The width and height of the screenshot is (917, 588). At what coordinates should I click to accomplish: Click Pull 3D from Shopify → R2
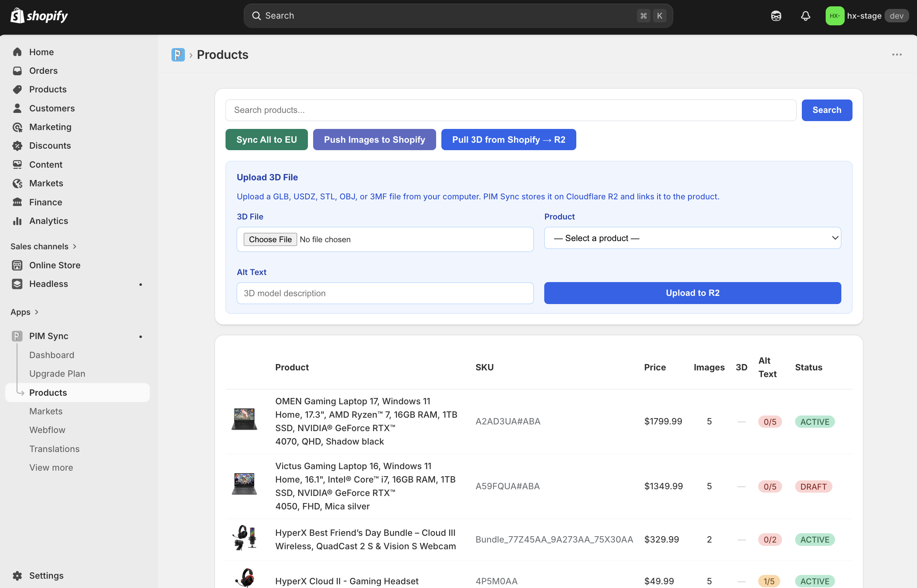click(x=509, y=140)
